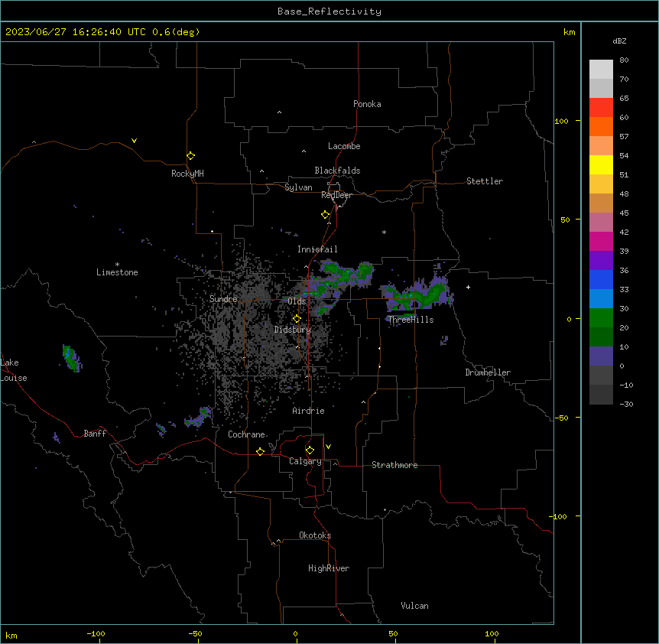The width and height of the screenshot is (659, 644).
Task: Click the yellow diamond marker above Calgary
Action: click(310, 450)
